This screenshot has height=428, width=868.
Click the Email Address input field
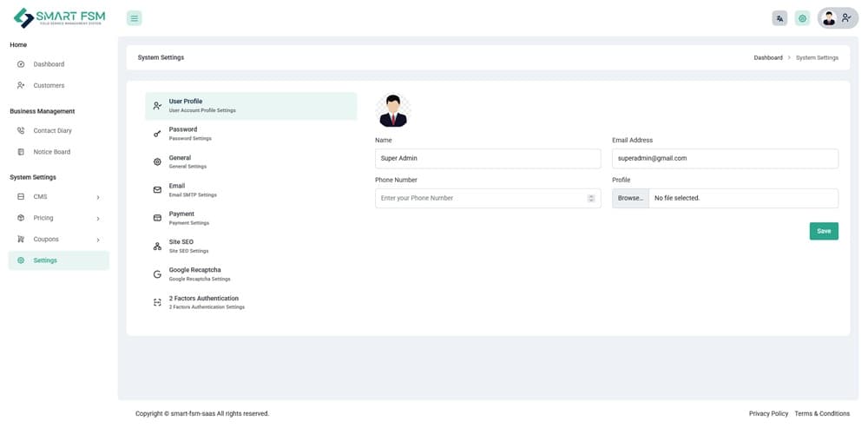(x=724, y=159)
